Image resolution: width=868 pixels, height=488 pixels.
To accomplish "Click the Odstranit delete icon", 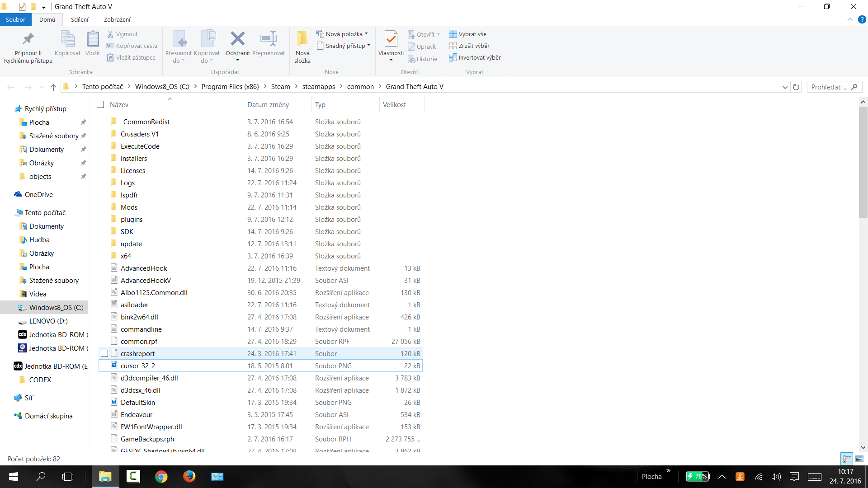I will (x=237, y=39).
